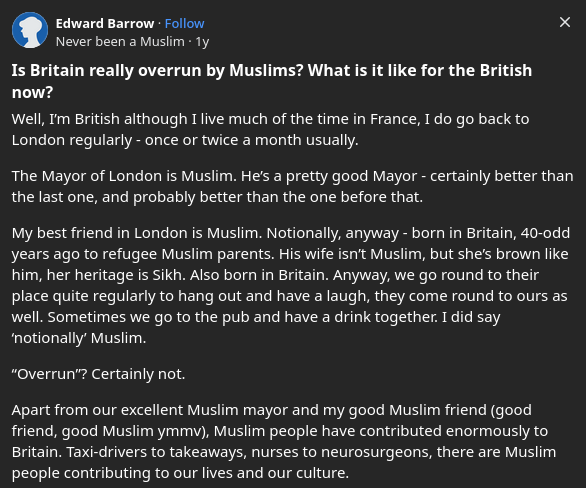Click the word 'neurosurgeons' in the last paragraph
Screen dimensions: 586x488
click(376, 452)
